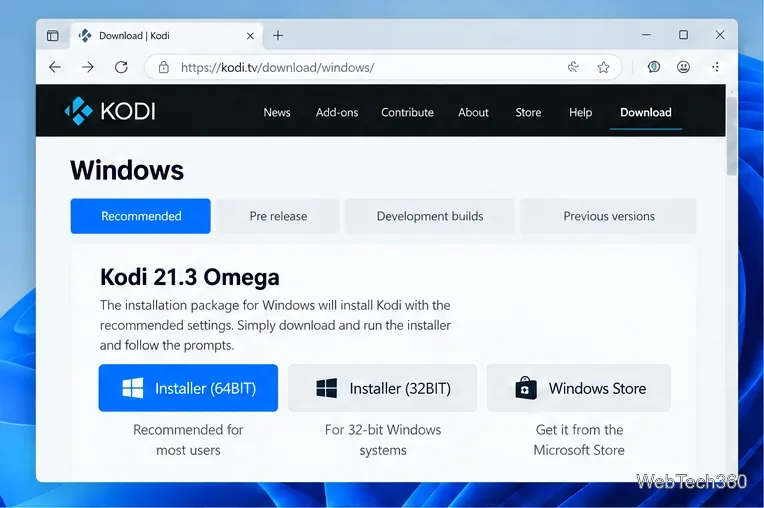Open the Contribute menu item
Image resolution: width=764 pixels, height=508 pixels.
[x=407, y=113]
